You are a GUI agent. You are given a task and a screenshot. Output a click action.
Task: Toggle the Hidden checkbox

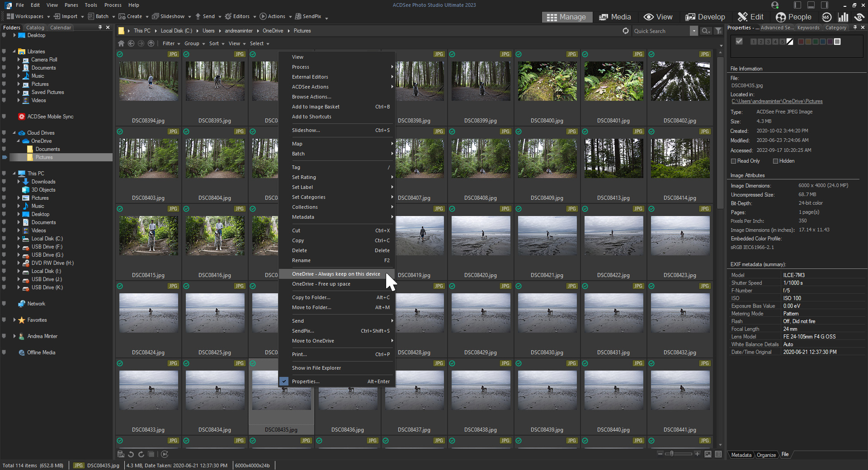(x=775, y=161)
